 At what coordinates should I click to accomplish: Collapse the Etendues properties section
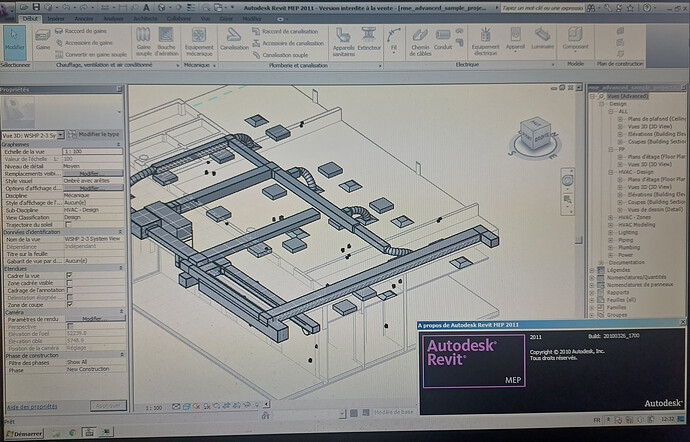coord(121,268)
